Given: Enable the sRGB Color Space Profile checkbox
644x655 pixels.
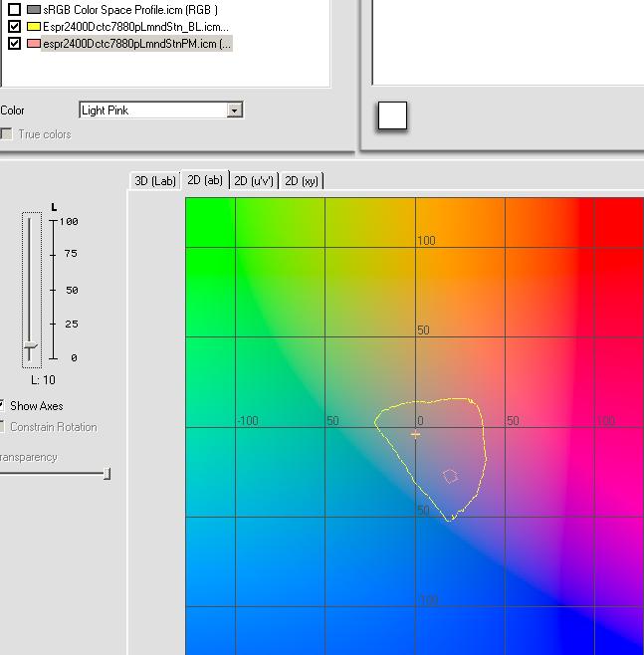Looking at the screenshot, I should (14, 9).
